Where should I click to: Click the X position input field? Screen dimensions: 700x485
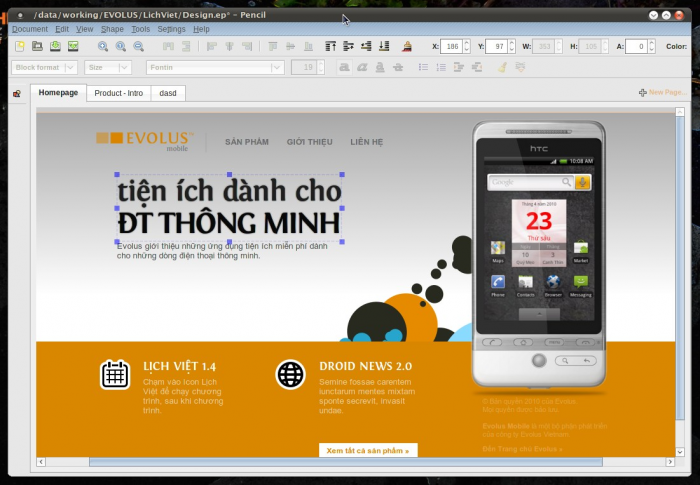[x=451, y=47]
